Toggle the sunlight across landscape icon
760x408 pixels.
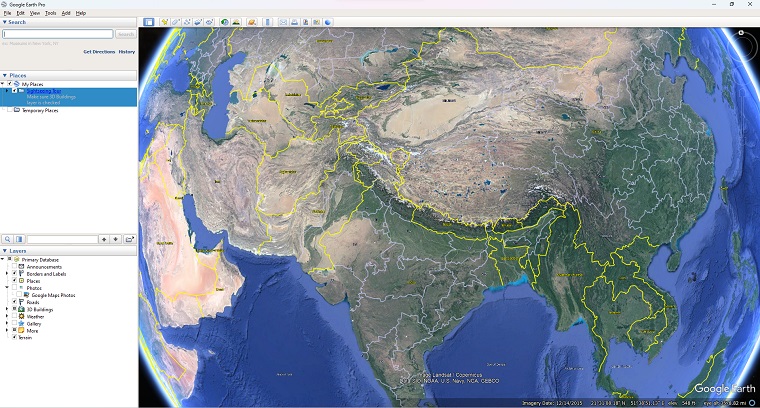[x=236, y=22]
